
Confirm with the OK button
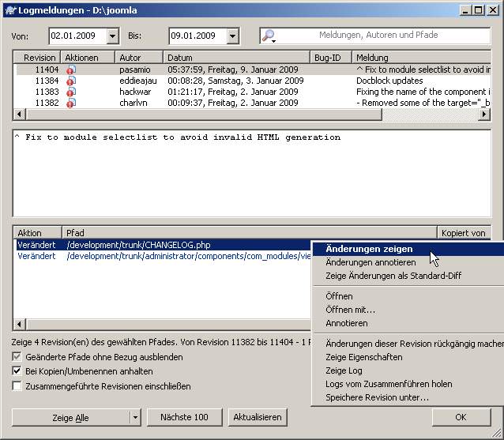point(461,417)
